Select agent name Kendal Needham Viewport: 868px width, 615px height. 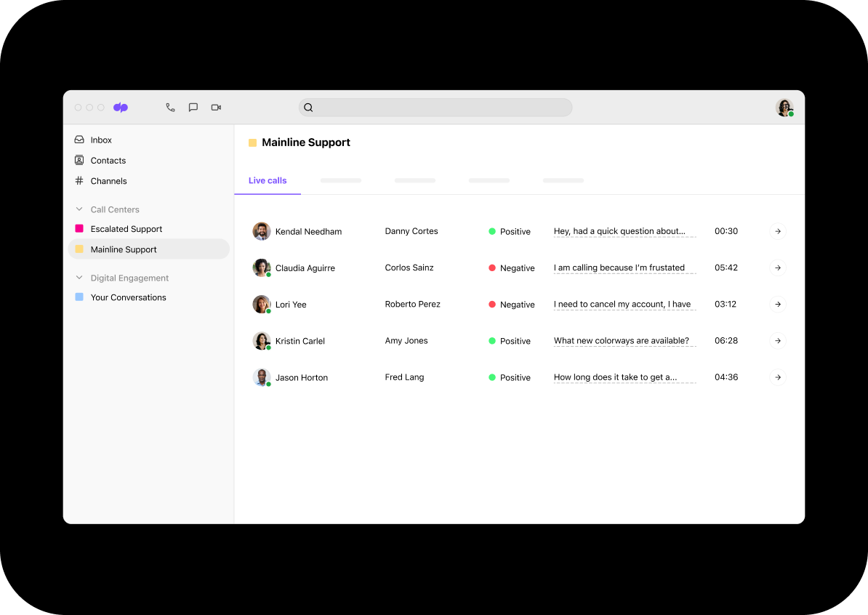tap(308, 231)
